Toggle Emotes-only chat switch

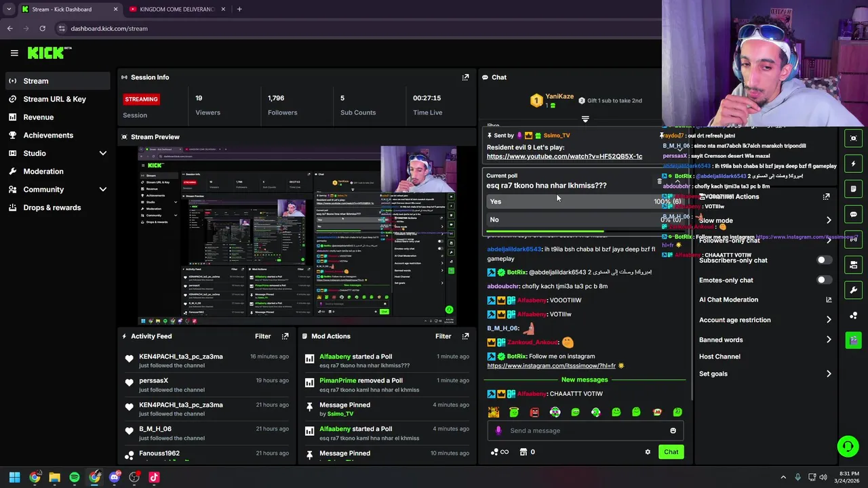pos(824,280)
